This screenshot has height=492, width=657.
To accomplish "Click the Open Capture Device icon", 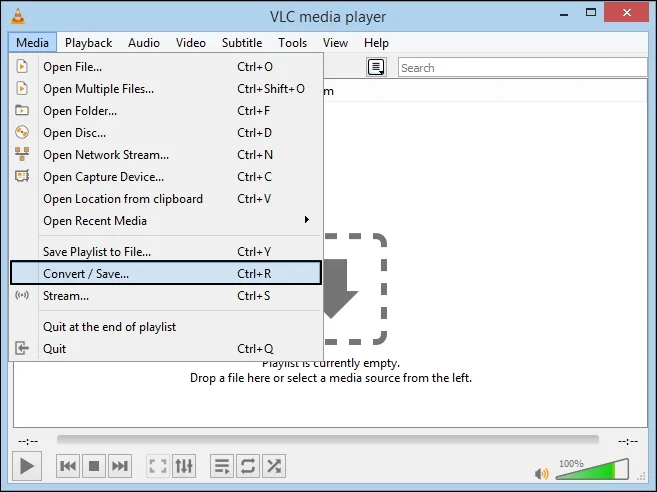I will tap(22, 176).
